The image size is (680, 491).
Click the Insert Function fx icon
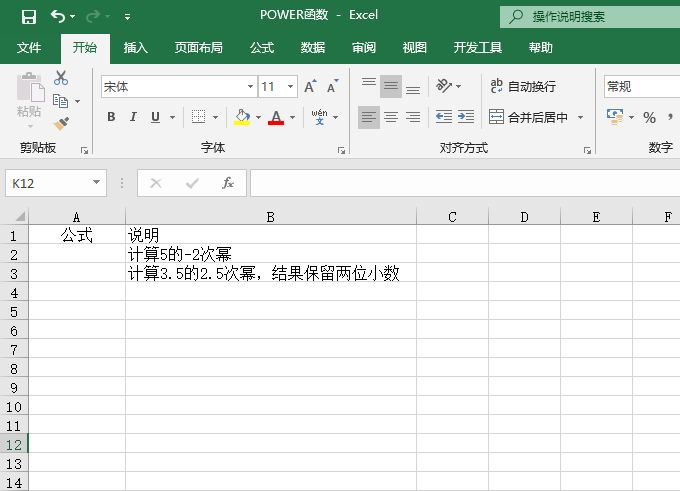pos(228,183)
